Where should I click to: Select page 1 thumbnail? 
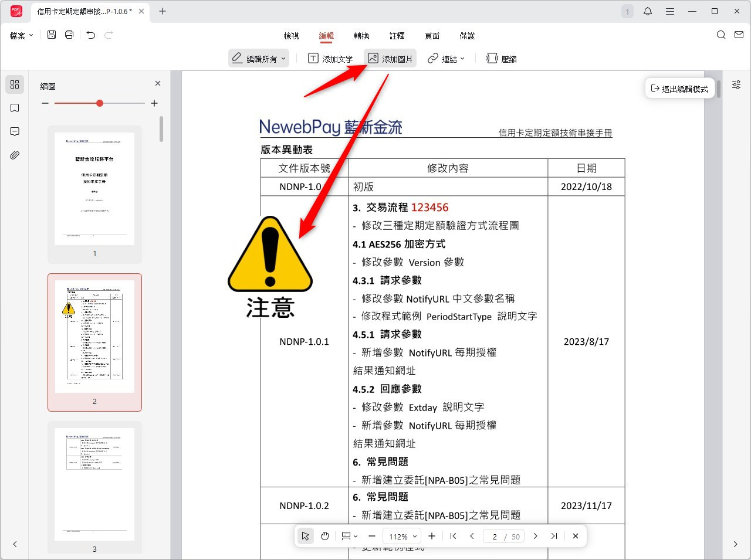94,189
